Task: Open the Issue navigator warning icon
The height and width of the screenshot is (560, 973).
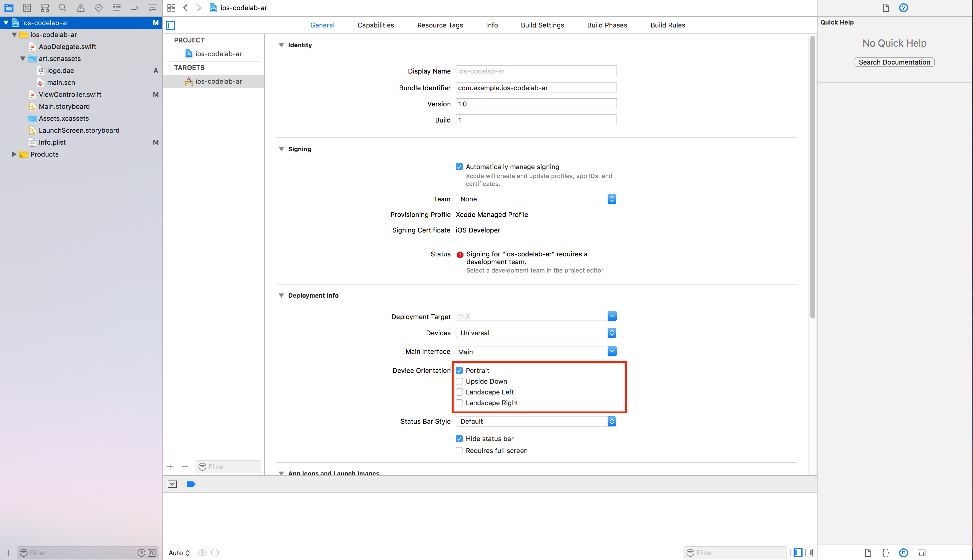Action: pos(80,8)
